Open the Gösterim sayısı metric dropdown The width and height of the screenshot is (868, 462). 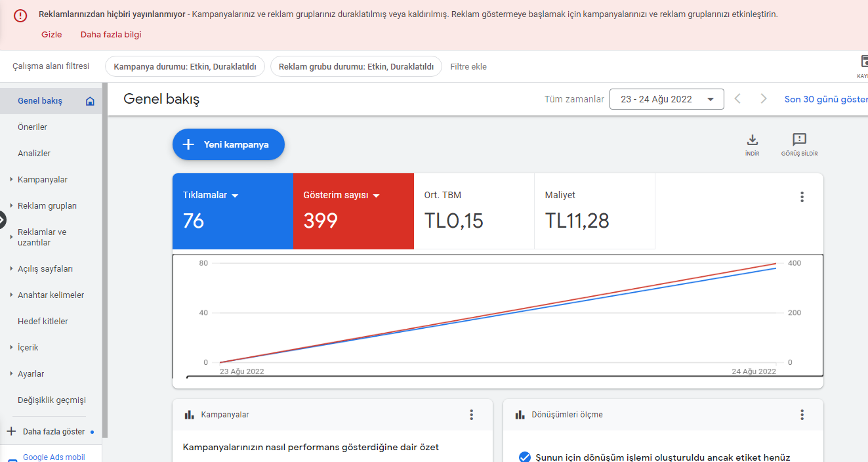(x=377, y=196)
